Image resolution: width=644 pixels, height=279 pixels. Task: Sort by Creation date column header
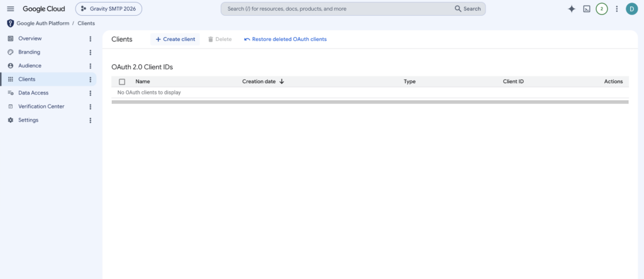pos(258,81)
